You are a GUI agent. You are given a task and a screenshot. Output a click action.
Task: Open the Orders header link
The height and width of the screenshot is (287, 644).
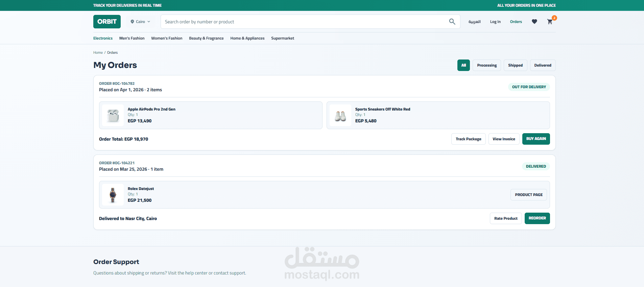516,22
